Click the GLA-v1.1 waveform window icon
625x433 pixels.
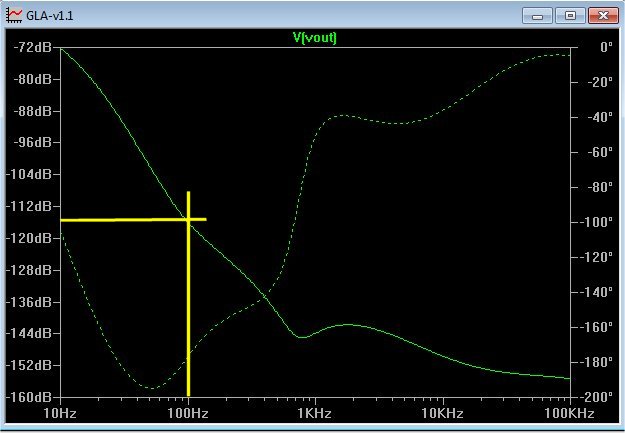point(14,16)
